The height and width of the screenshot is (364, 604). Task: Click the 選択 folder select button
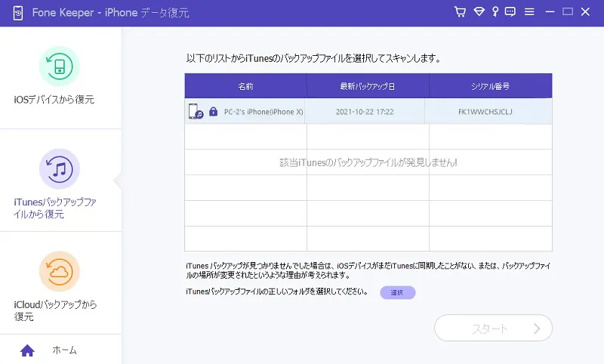coord(398,292)
